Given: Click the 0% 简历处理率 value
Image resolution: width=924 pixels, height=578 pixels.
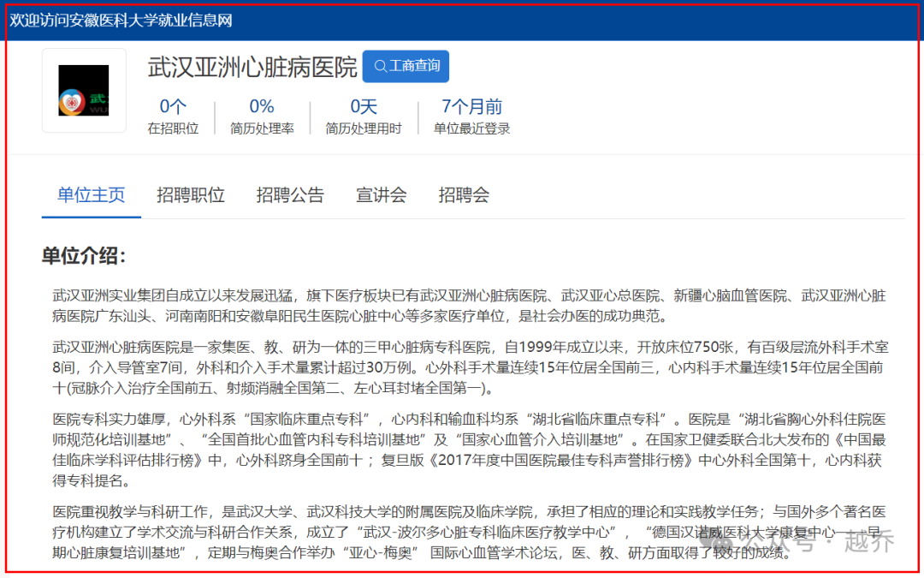Looking at the screenshot, I should [x=262, y=107].
